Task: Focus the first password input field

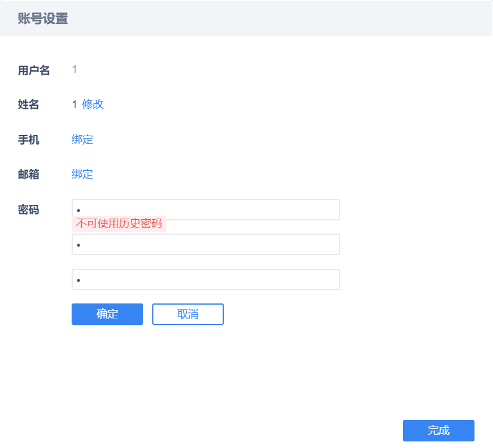Action: tap(206, 210)
